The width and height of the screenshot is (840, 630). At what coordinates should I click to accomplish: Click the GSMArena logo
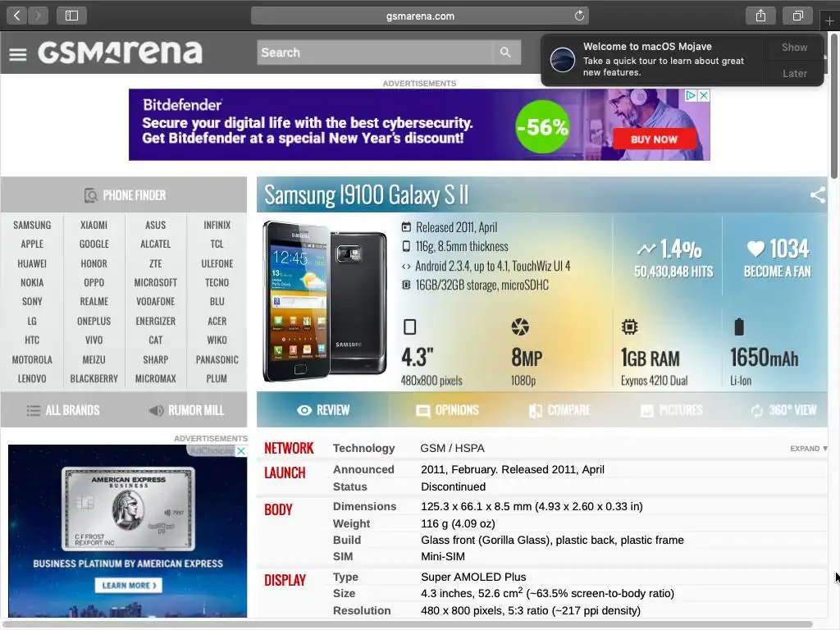tap(120, 52)
